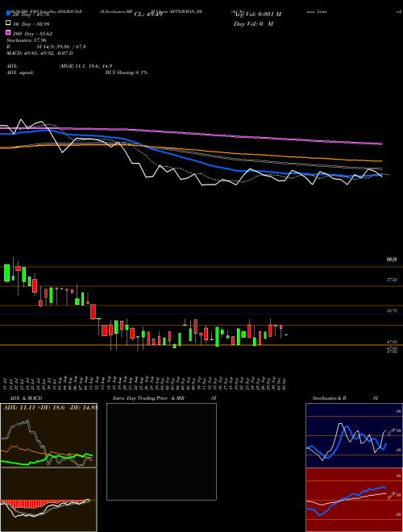Click the 52.72 price axis label
The height and width of the screenshot is (532, 403).
[392, 310]
